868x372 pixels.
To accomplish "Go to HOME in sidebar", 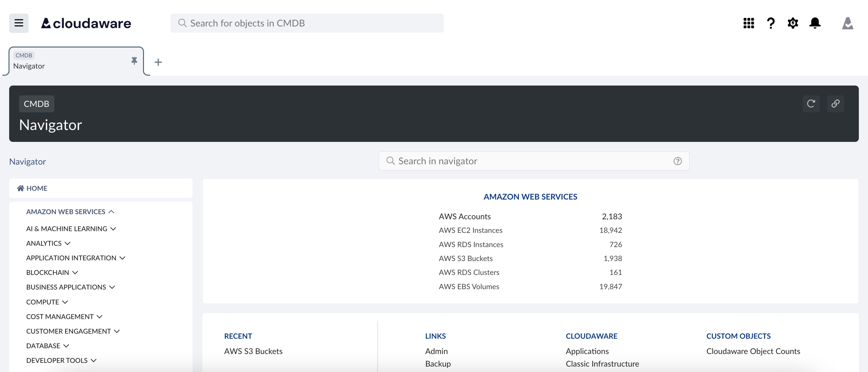I will (x=101, y=188).
